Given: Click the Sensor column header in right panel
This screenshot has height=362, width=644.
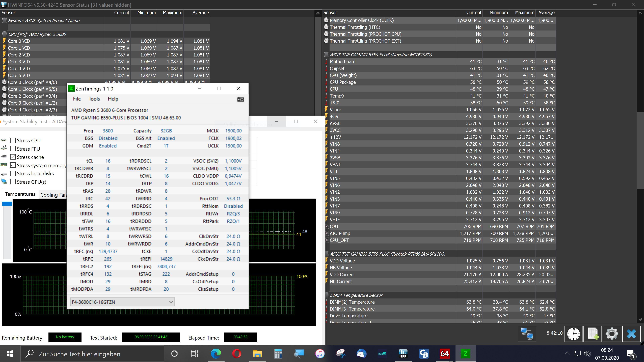Looking at the screenshot, I should coord(389,13).
